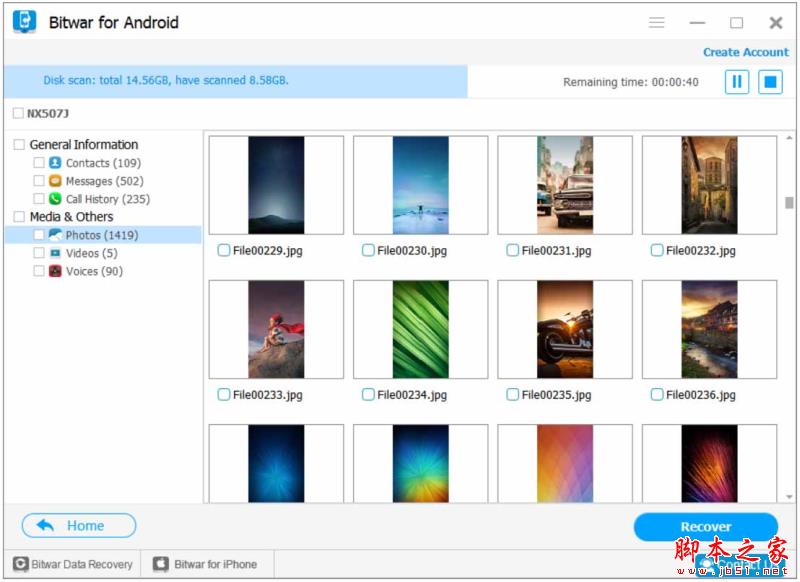This screenshot has height=582, width=800.
Task: Select File00229.jpg checkbox
Action: coord(223,250)
